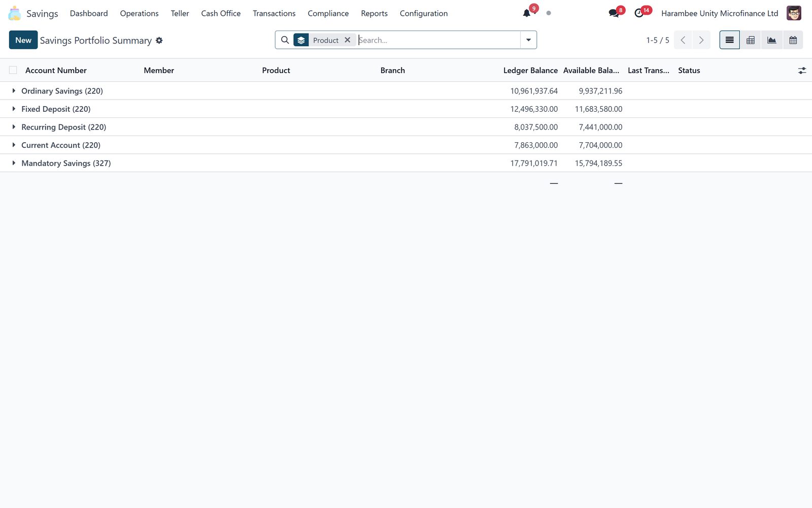
Task: Switch to calendar view
Action: coord(793,40)
